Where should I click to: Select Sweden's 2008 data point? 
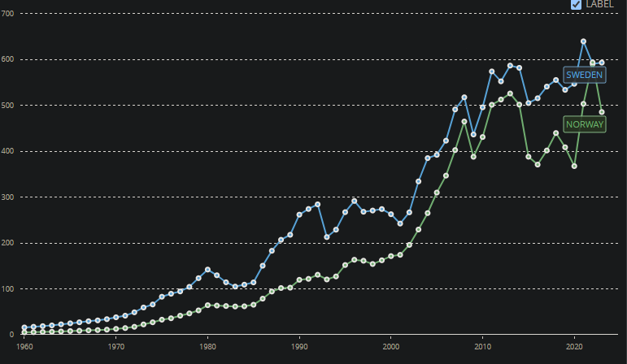pos(464,97)
